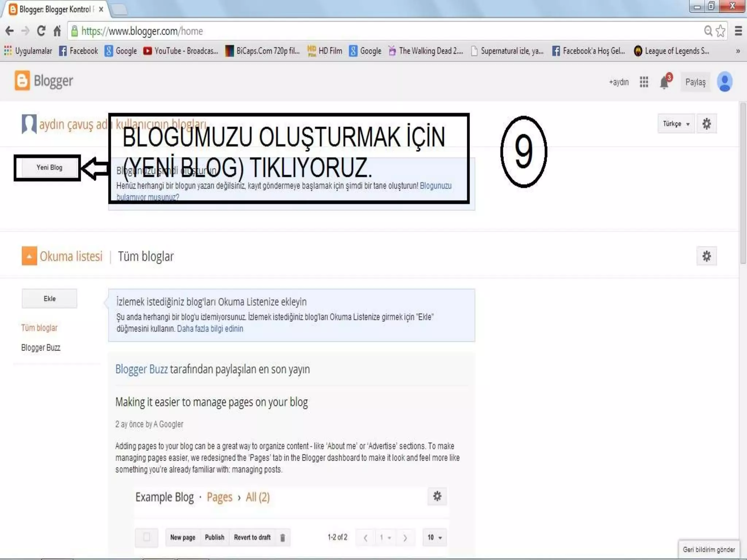Open the Facebook'a Hoş Gel... bookmark

(589, 51)
